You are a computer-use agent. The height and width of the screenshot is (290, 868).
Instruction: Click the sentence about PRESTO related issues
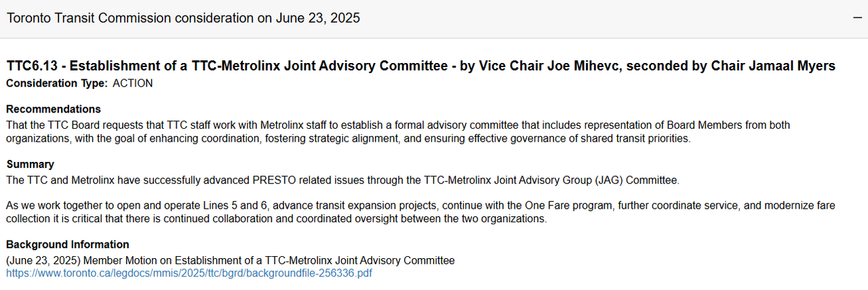click(x=342, y=180)
